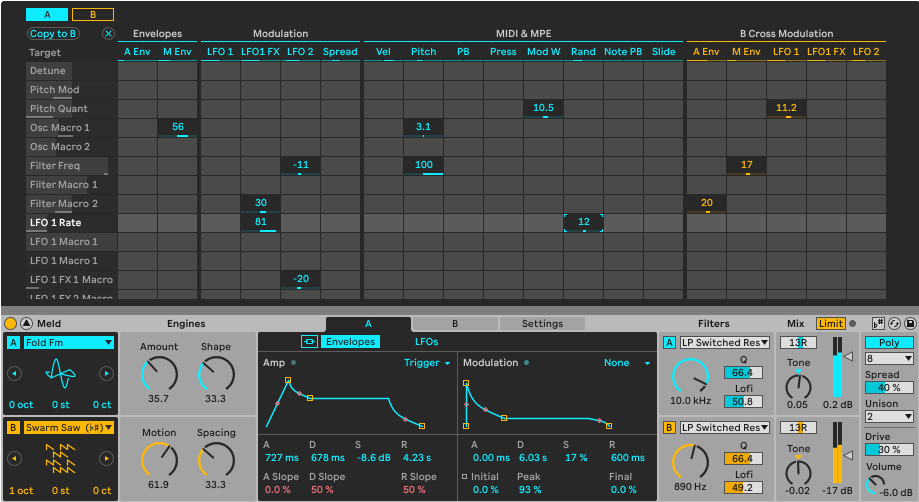Click the filter A frequency knob
This screenshot has width=919, height=502.
point(690,375)
